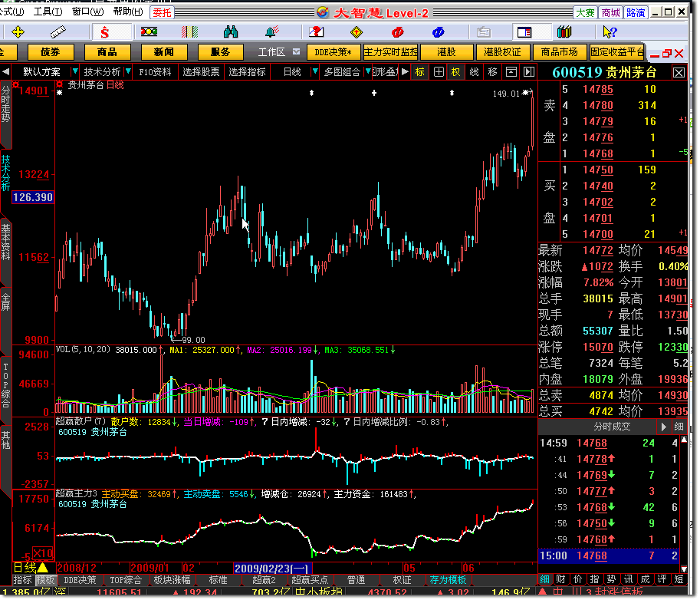Click the window frame icon in chart toolbar
The height and width of the screenshot is (600, 700).
pyautogui.click(x=511, y=72)
